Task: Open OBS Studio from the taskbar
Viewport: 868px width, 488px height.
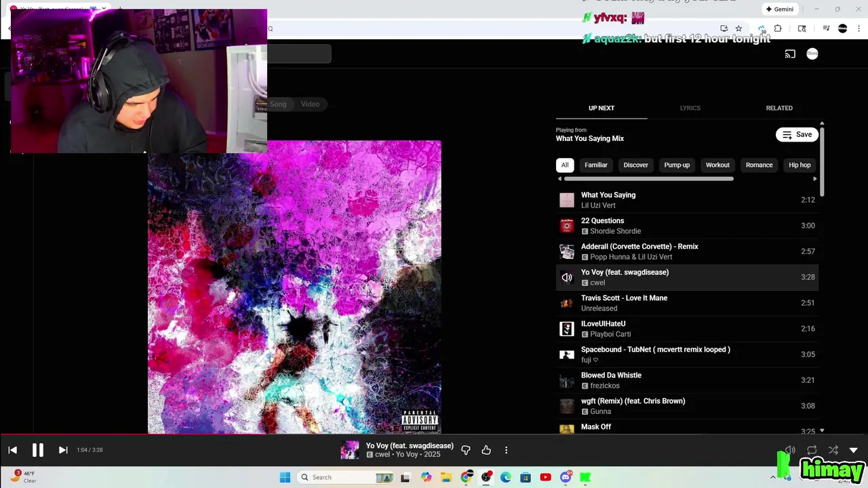Action: (x=486, y=477)
